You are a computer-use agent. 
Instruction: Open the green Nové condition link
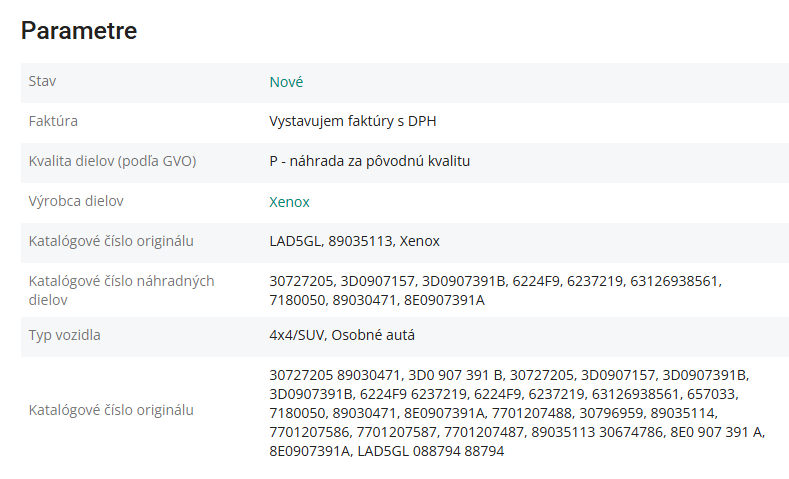tap(286, 82)
